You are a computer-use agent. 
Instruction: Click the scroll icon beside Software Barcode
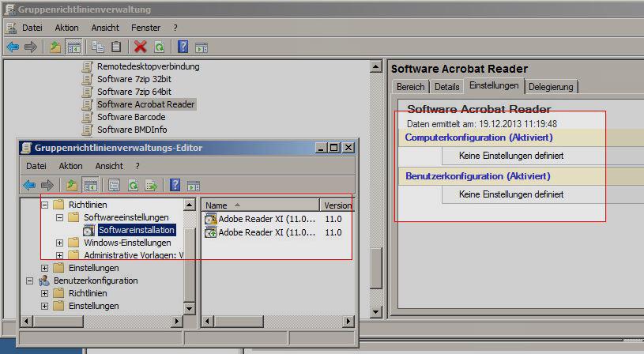click(87, 117)
